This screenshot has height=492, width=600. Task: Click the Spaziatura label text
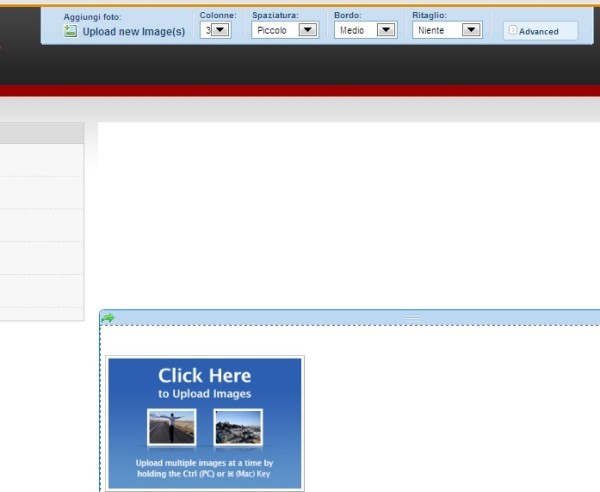[275, 16]
